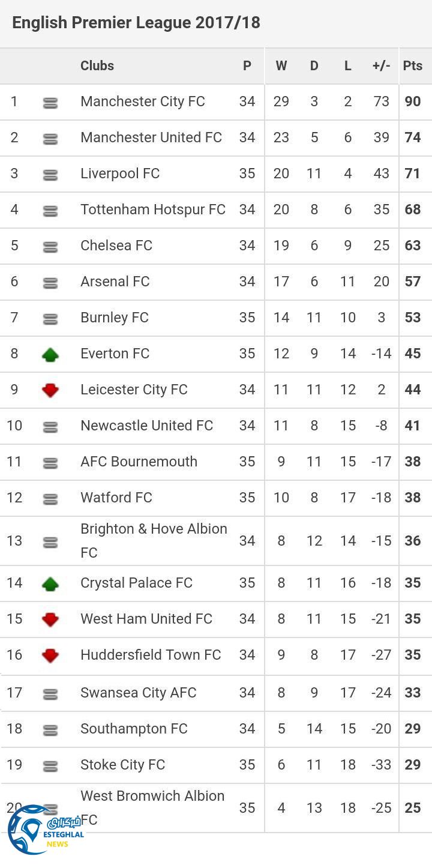Image resolution: width=432 pixels, height=868 pixels.
Task: Click Burnley FC's grey unchanged-position icon
Action: (x=50, y=319)
